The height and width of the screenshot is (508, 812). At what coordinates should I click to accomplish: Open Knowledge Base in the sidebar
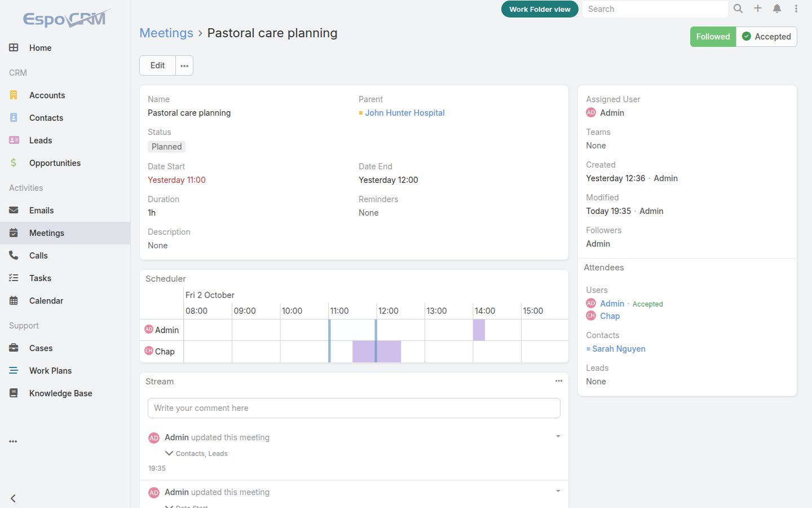pos(65,393)
